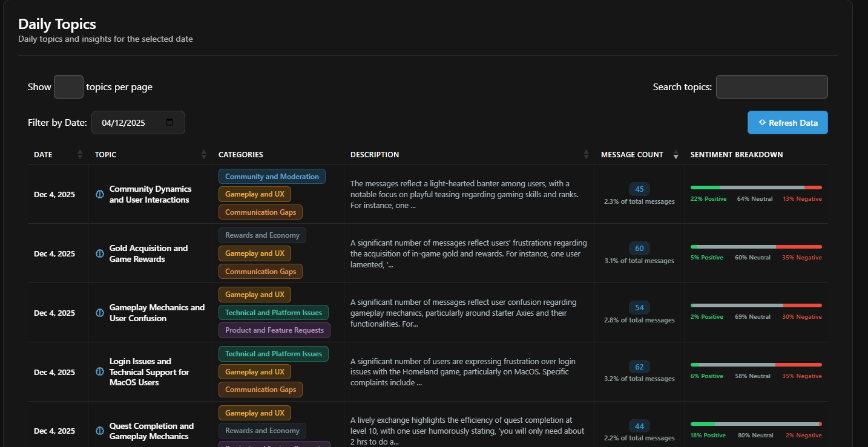Viewport: 868px width, 447px height.
Task: Open icon beside Quest Completion and Gameplay Mechanics
Action: [x=99, y=431]
